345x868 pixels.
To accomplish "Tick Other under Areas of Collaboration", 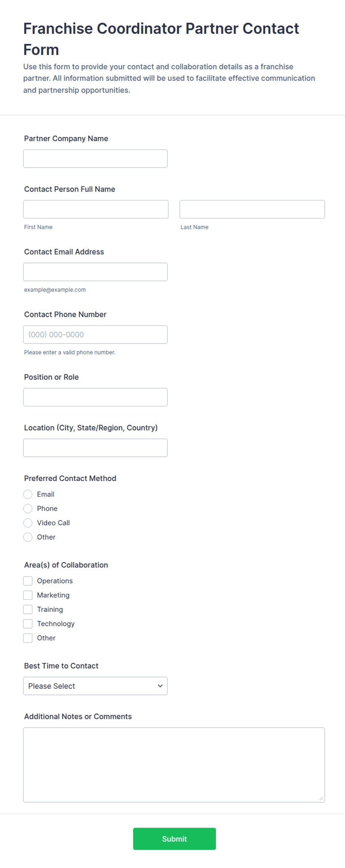I will point(28,638).
